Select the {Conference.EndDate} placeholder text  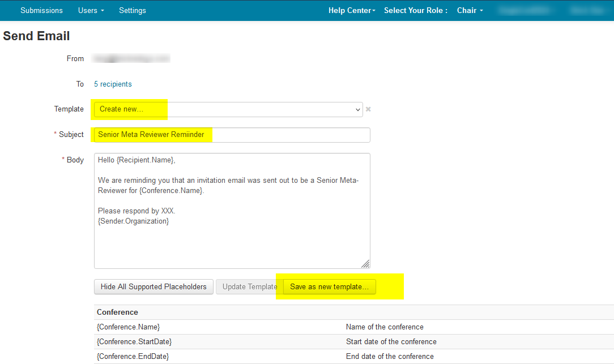point(133,357)
